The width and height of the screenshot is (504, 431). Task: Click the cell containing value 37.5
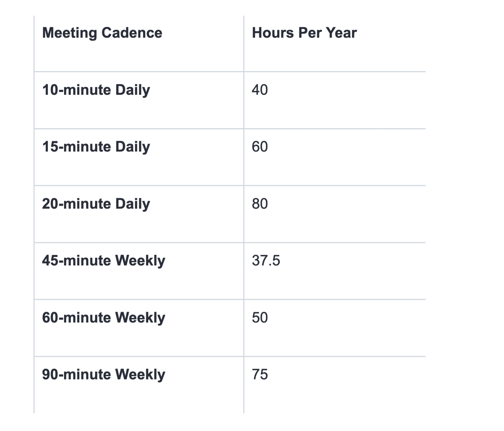coord(335,271)
